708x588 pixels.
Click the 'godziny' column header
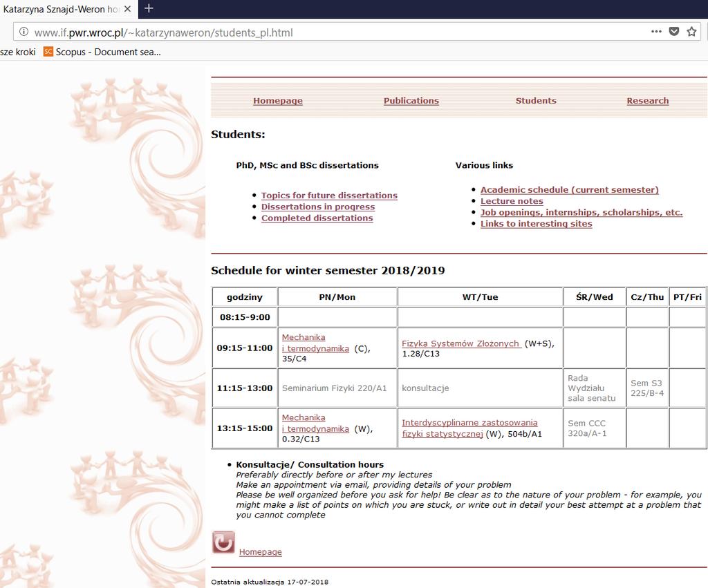244,297
